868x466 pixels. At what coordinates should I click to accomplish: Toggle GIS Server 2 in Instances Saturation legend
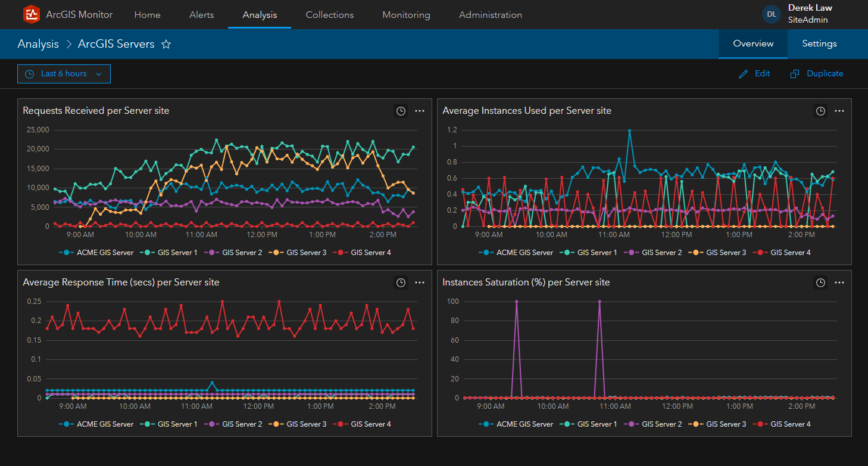coord(653,424)
